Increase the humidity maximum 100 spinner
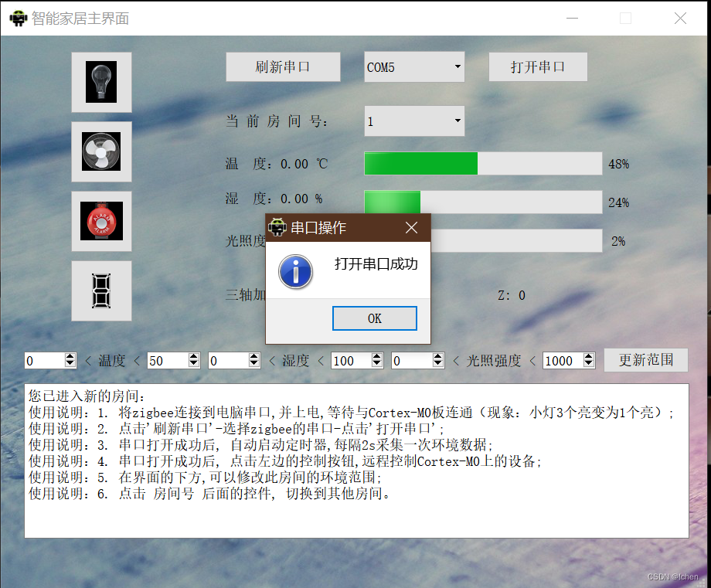Image resolution: width=711 pixels, height=588 pixels. pyautogui.click(x=377, y=357)
